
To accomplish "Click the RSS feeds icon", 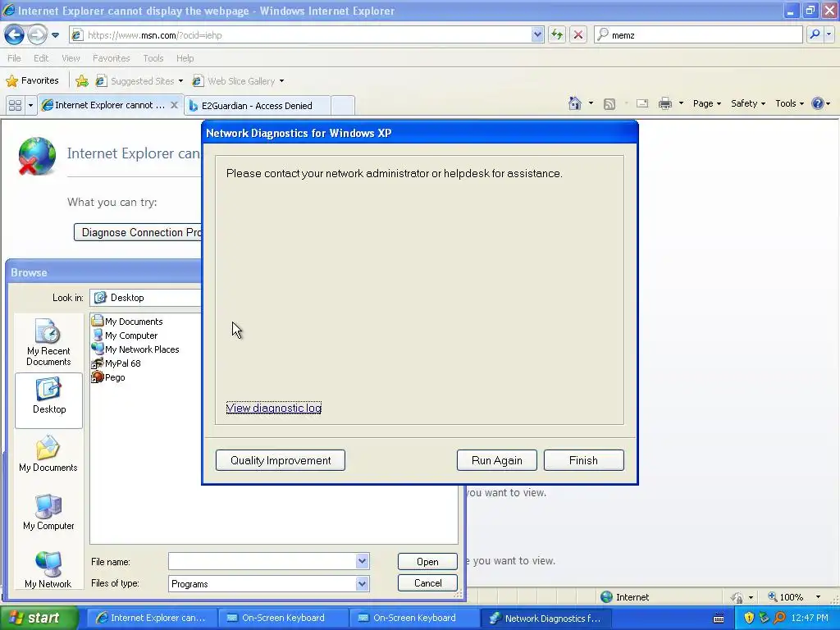I will click(609, 104).
